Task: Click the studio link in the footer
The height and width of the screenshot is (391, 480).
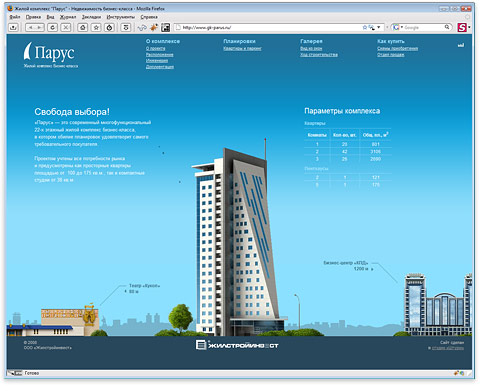Action: (448, 348)
